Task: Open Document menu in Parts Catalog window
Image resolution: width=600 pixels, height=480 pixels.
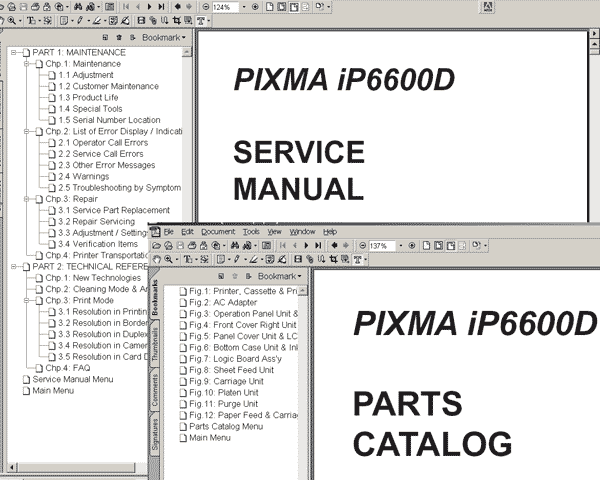Action: coord(218,232)
